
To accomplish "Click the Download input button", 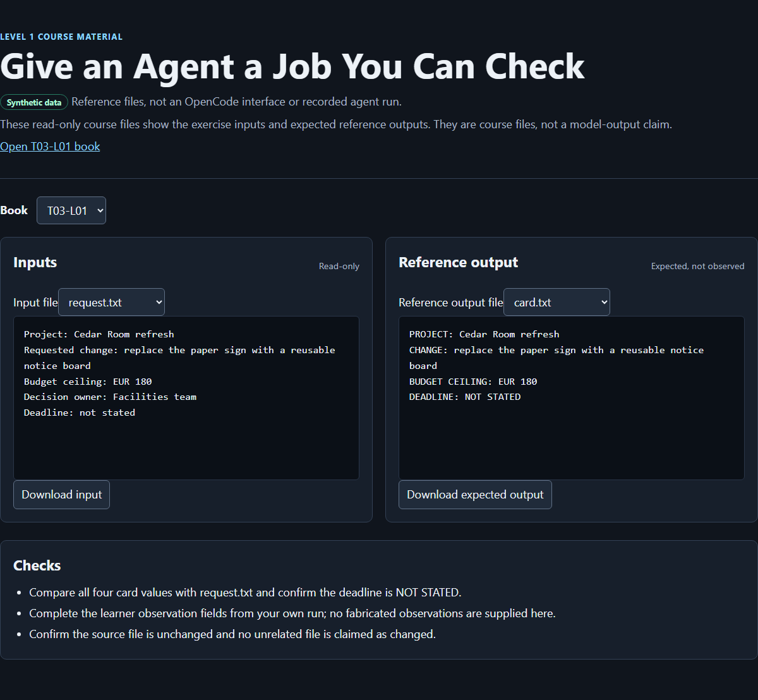I will 61,495.
